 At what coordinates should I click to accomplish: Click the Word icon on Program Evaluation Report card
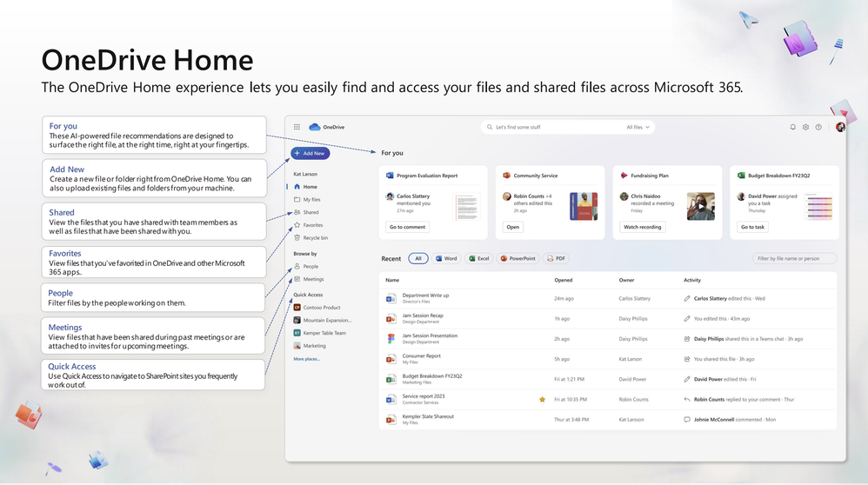point(390,176)
